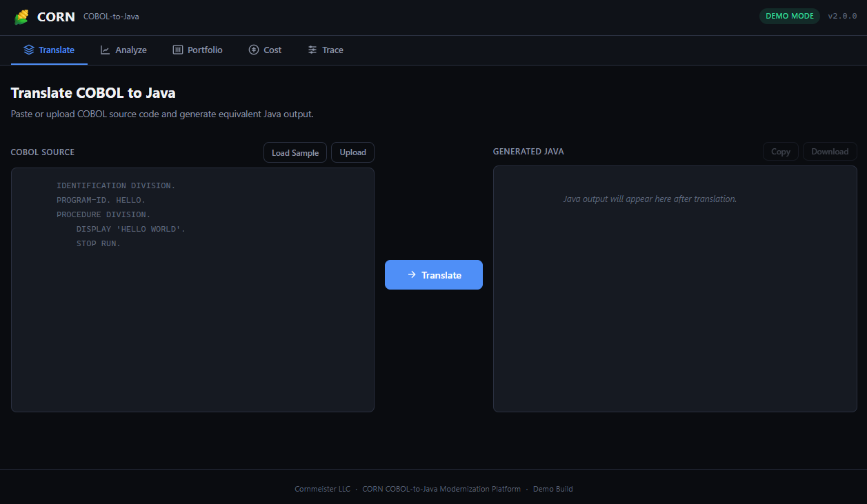The width and height of the screenshot is (867, 504).
Task: Click the chart icon beside Analyze
Action: pos(105,50)
